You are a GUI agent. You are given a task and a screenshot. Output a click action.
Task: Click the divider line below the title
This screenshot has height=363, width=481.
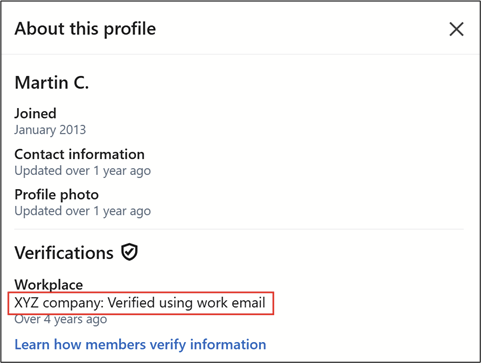(x=240, y=54)
